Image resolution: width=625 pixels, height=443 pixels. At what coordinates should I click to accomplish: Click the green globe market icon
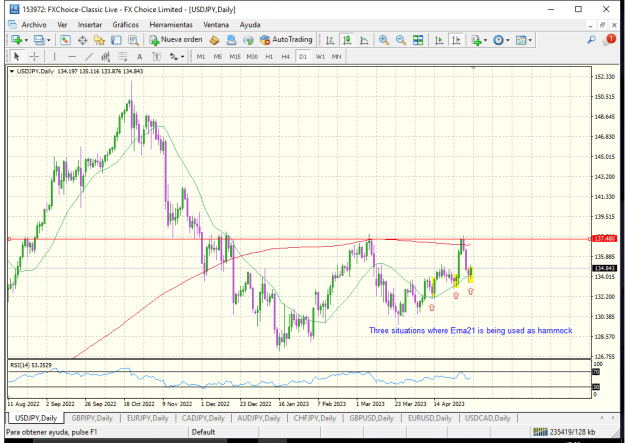(248, 40)
